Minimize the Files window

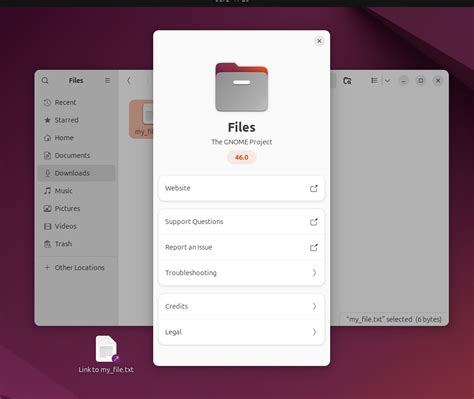click(x=403, y=81)
